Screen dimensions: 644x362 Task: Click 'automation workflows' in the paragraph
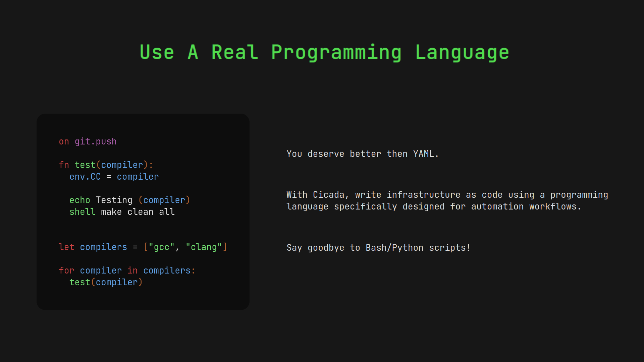526,206
